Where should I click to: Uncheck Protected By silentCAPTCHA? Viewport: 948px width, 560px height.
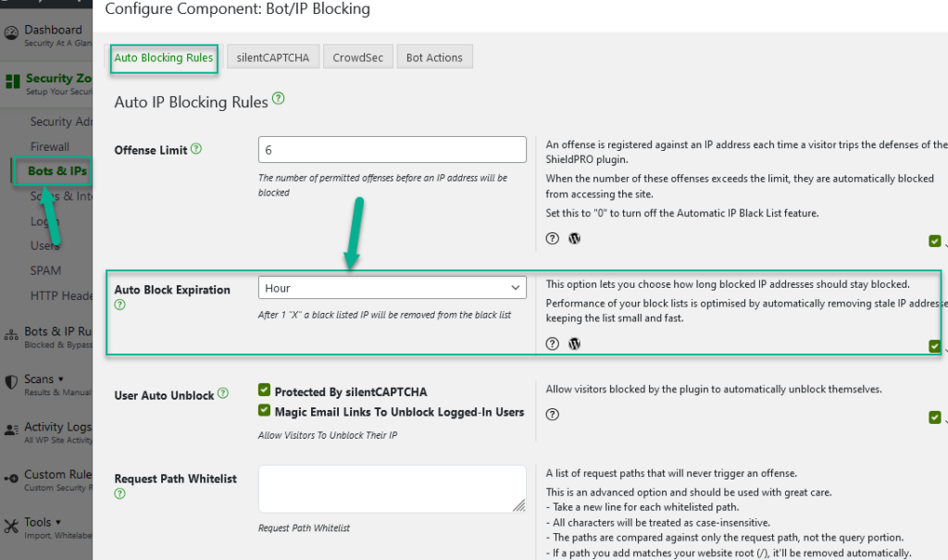coord(264,390)
